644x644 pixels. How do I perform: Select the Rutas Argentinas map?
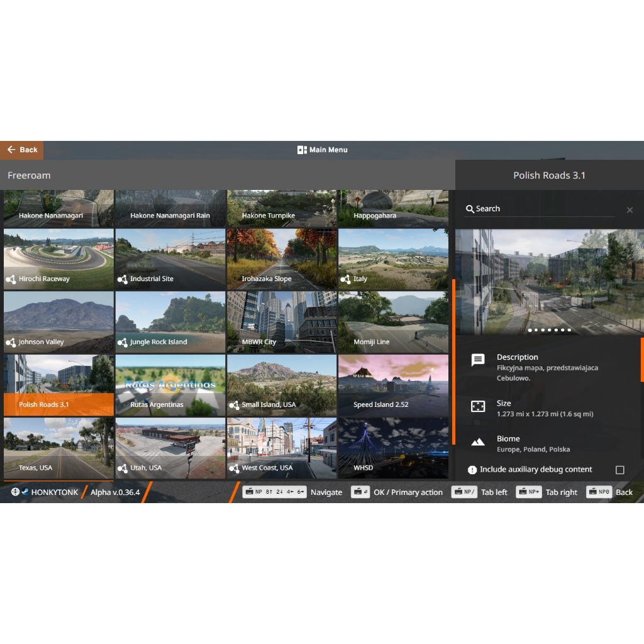pos(170,386)
